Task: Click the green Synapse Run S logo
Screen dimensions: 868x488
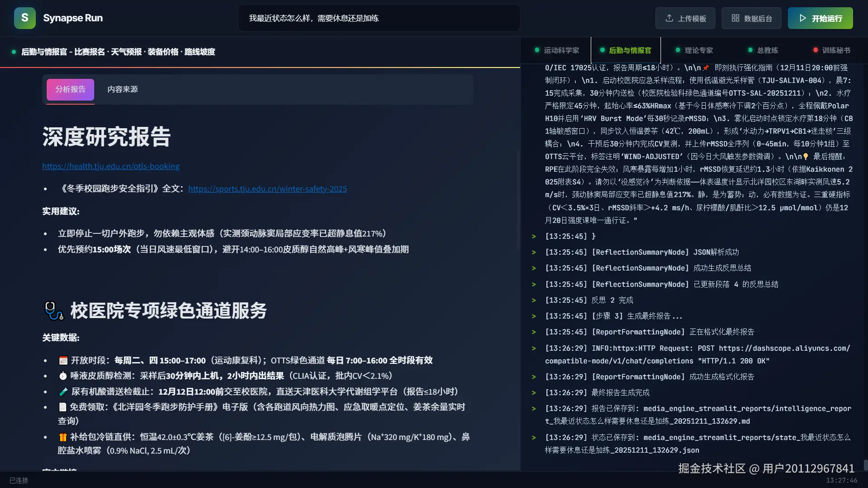Action: click(25, 18)
